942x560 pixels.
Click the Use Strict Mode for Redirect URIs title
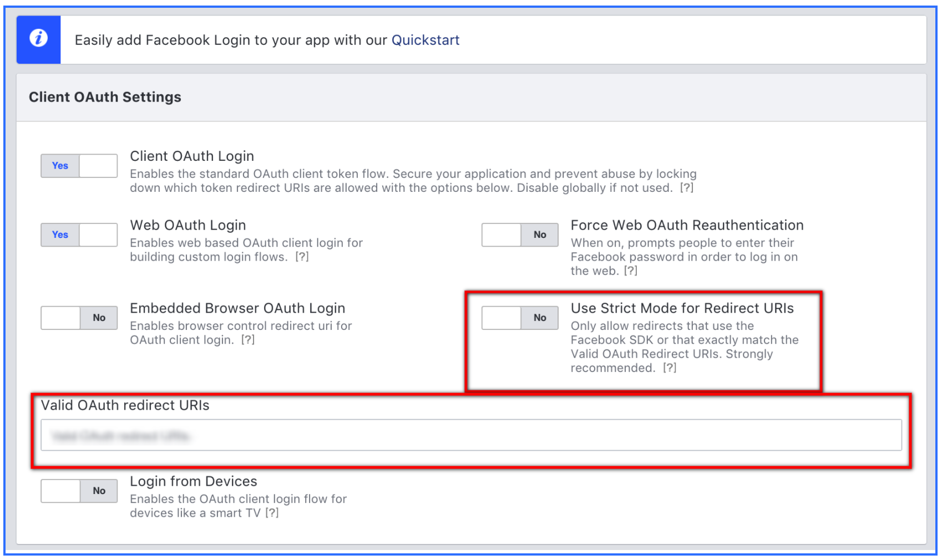pos(682,308)
